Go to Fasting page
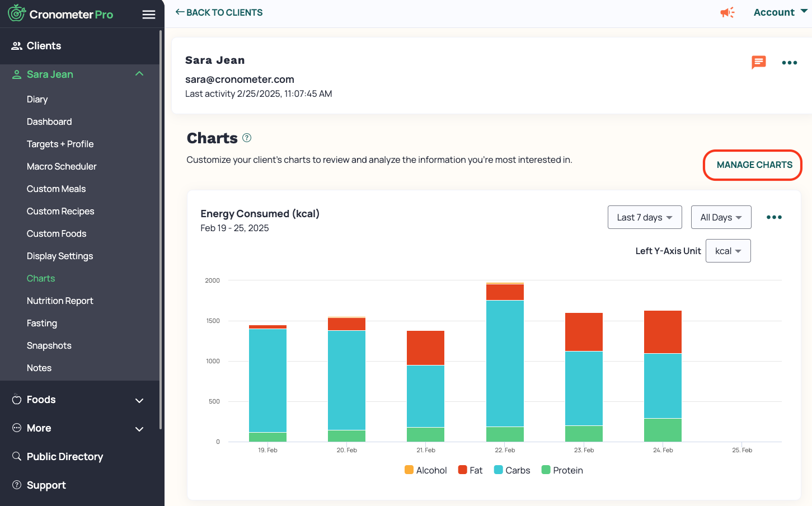 pyautogui.click(x=42, y=323)
